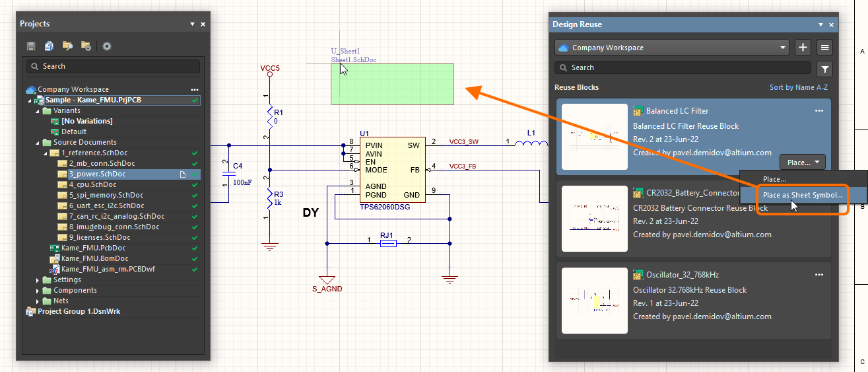The height and width of the screenshot is (372, 868).
Task: Click the folder with magnifier icon in Projects toolbar
Action: click(67, 46)
